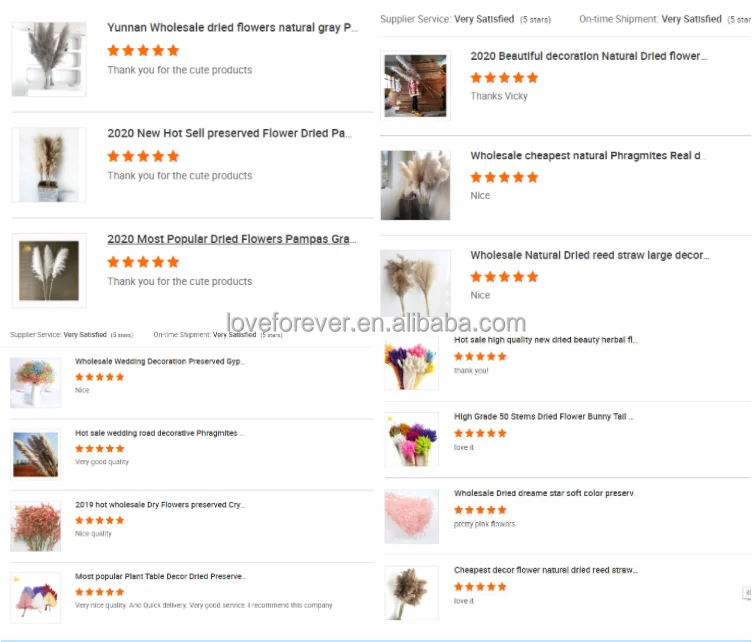This screenshot has height=642, width=752.
Task: Open the pink dreame star flowers thumbnail
Action: [x=411, y=516]
